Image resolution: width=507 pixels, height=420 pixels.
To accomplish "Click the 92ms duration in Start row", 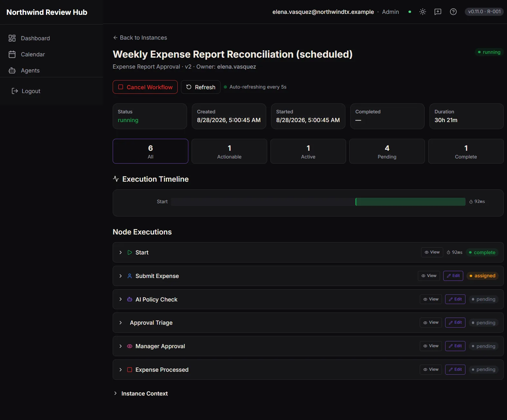I will coord(455,253).
